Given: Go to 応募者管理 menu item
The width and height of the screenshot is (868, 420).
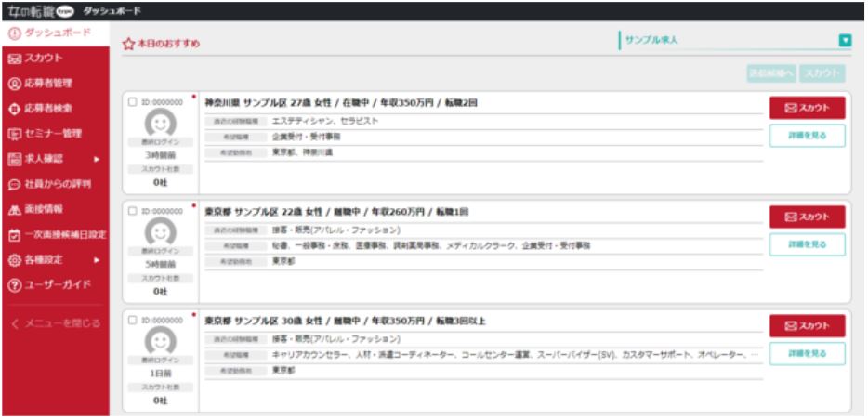Looking at the screenshot, I should (56, 84).
